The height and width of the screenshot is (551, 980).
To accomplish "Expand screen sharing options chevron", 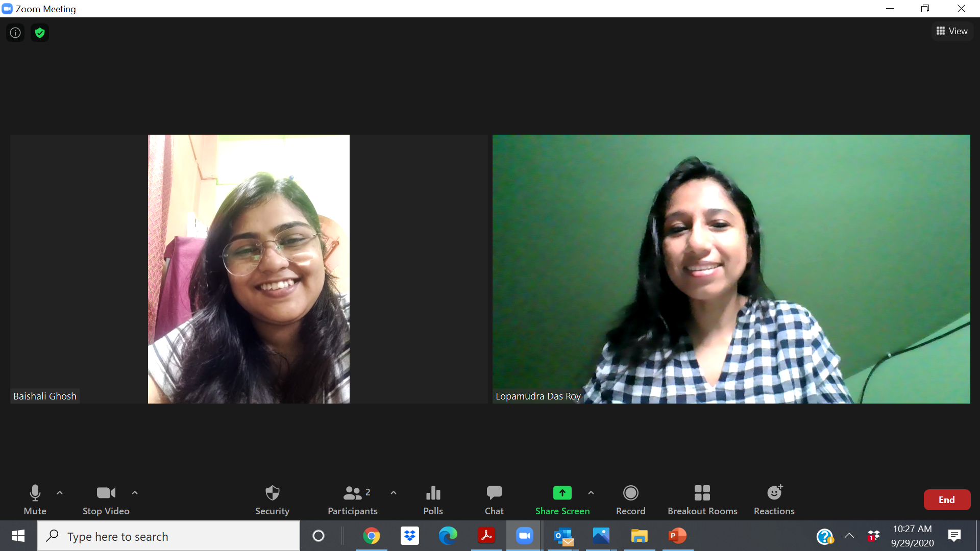I will coord(591,492).
